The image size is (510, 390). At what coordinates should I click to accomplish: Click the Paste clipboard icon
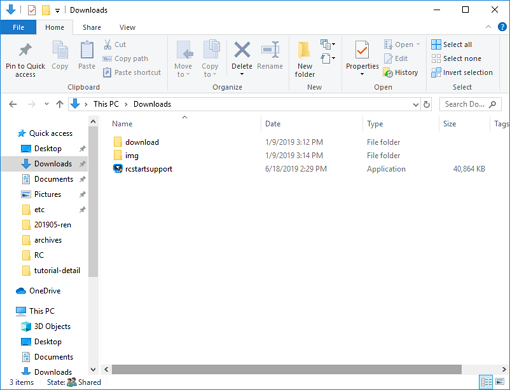click(x=87, y=50)
